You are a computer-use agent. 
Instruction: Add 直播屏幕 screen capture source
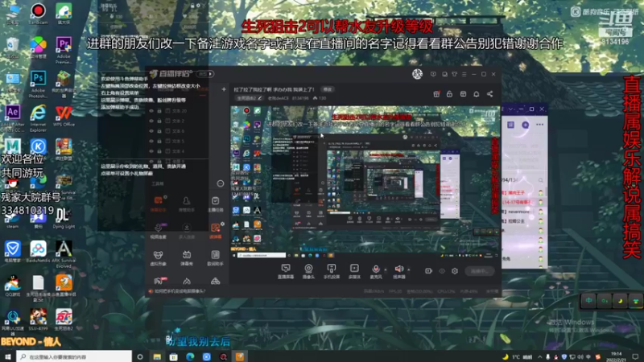(286, 271)
